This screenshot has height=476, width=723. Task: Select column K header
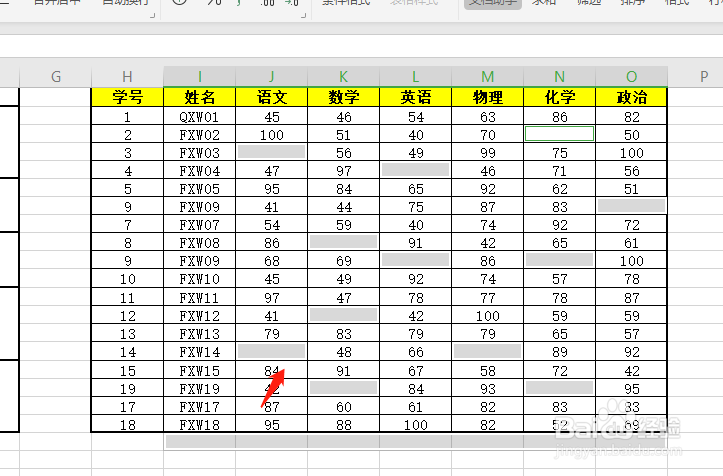tap(344, 77)
